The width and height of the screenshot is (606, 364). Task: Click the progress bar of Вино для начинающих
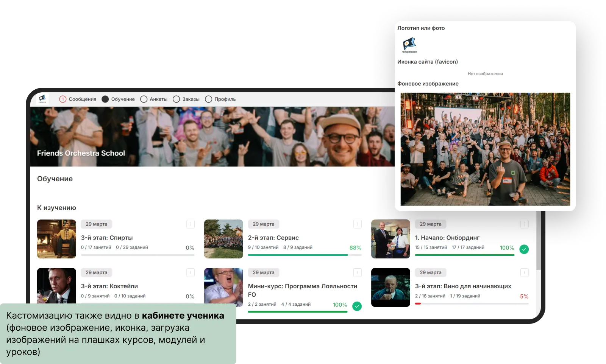tap(471, 303)
